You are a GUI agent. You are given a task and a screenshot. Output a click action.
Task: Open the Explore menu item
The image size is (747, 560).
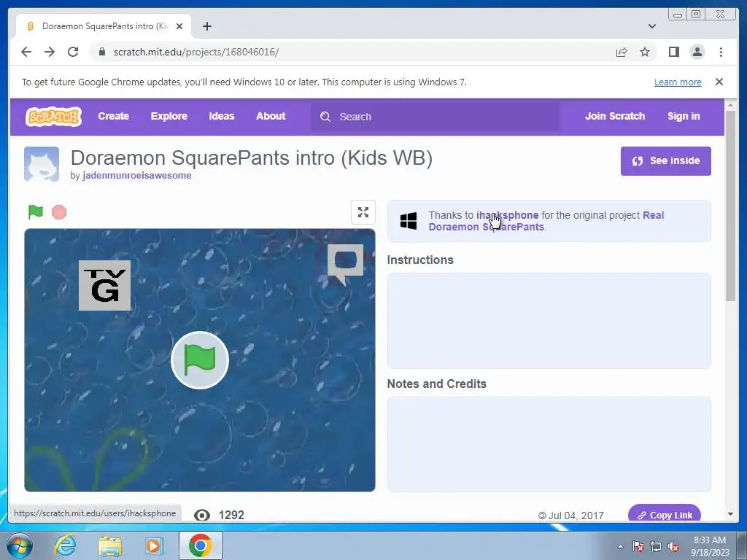pyautogui.click(x=169, y=116)
